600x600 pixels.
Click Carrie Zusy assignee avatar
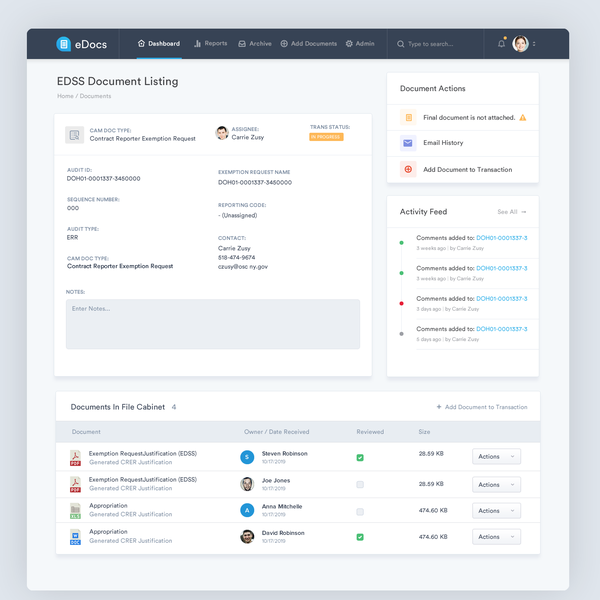coord(222,133)
